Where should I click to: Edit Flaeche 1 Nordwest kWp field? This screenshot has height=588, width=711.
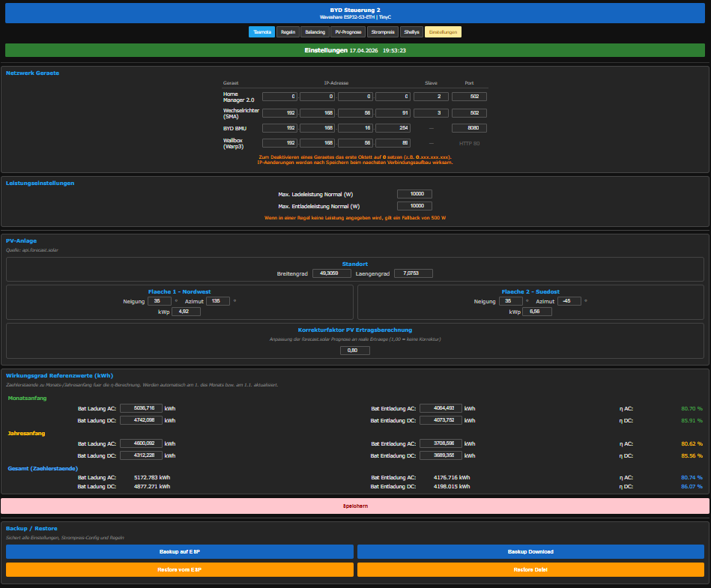coord(186,312)
